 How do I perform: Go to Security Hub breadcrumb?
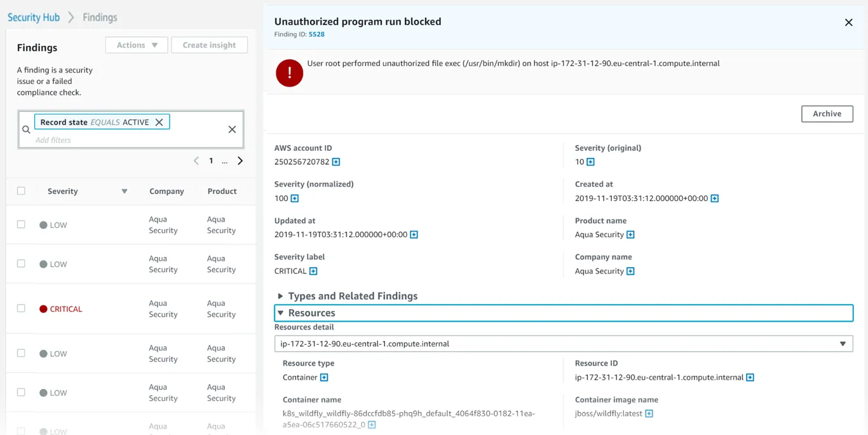[x=34, y=17]
